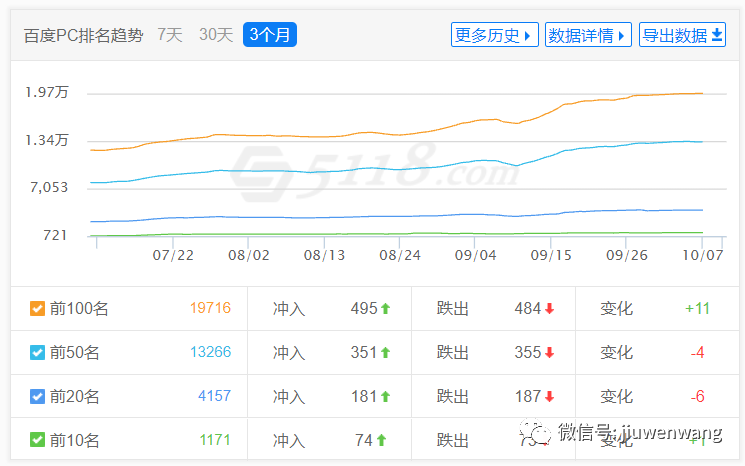
Task: Open 数据详情 button
Action: [x=588, y=35]
